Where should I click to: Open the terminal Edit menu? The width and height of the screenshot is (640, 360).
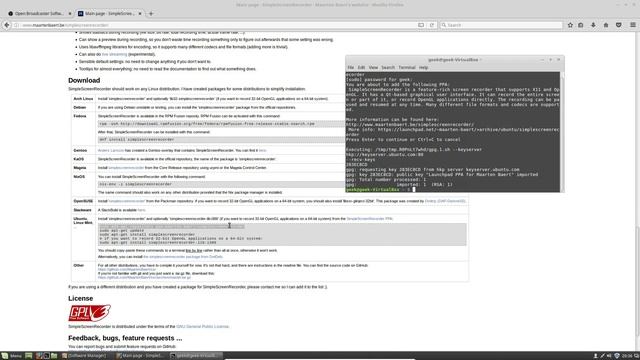(361, 67)
